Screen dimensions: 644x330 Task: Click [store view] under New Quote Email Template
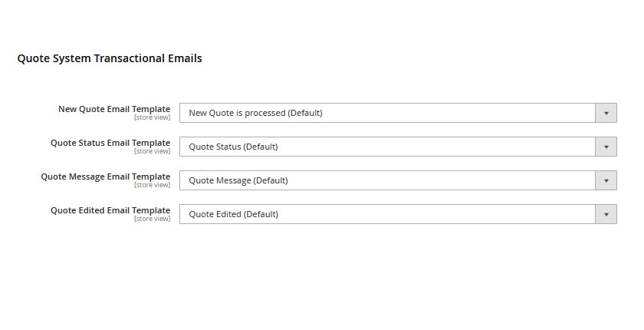click(152, 117)
